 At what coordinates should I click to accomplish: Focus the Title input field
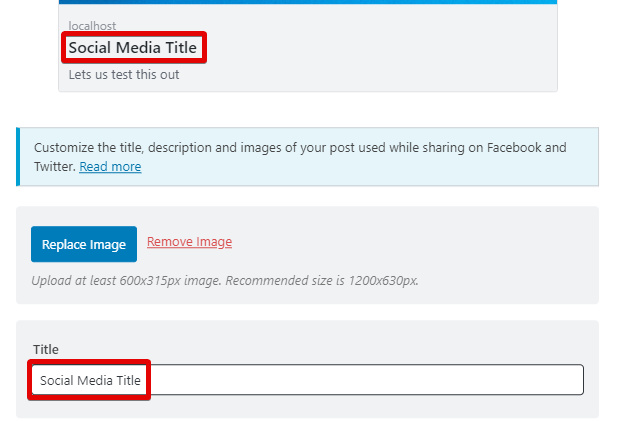click(360, 380)
